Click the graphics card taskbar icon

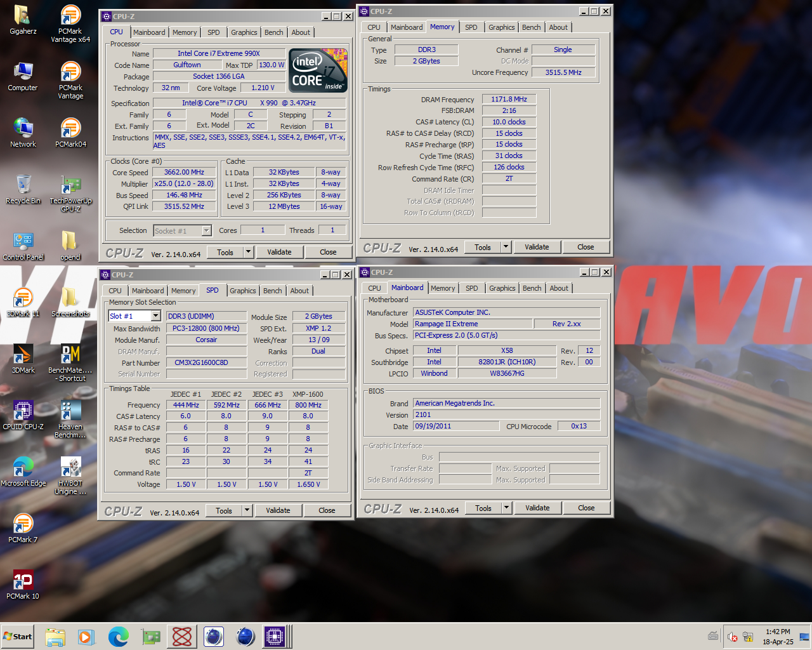pyautogui.click(x=150, y=637)
